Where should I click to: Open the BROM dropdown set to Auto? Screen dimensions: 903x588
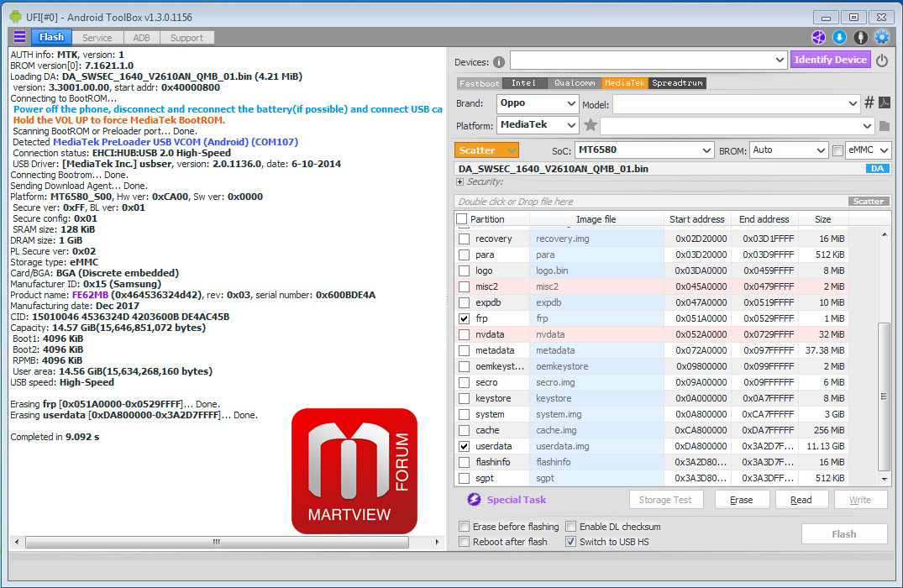coord(789,150)
